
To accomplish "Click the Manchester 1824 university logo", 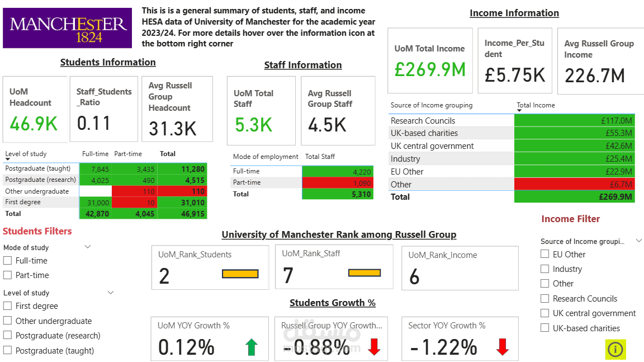I will 67,27.
